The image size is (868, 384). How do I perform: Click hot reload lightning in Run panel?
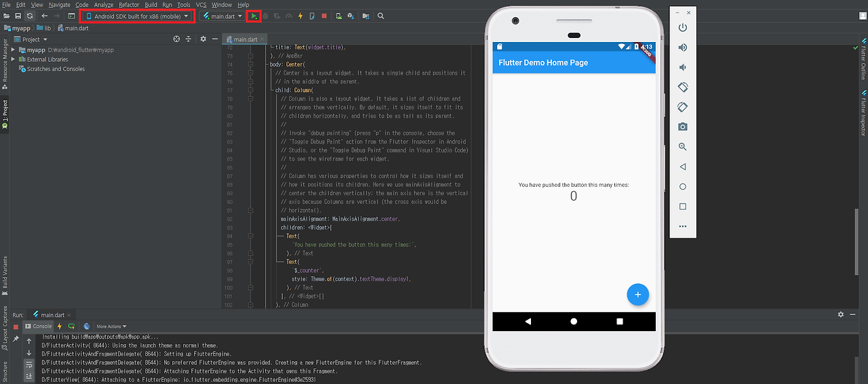(60, 326)
